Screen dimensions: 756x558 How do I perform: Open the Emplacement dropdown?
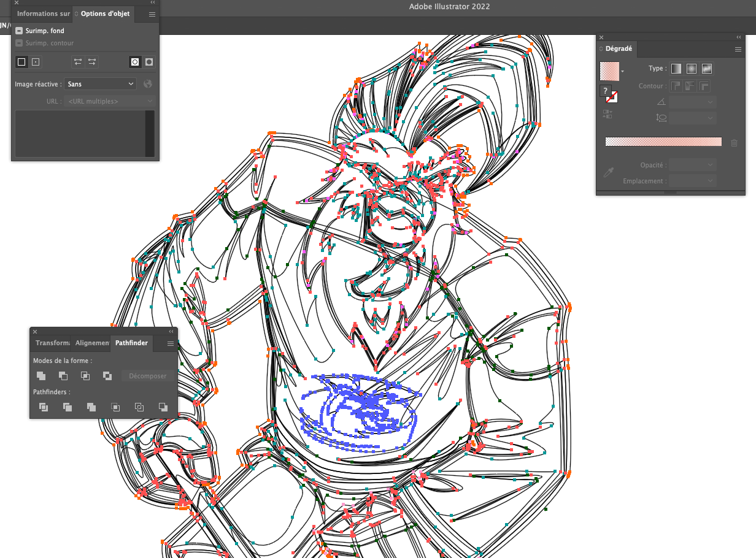click(x=693, y=181)
